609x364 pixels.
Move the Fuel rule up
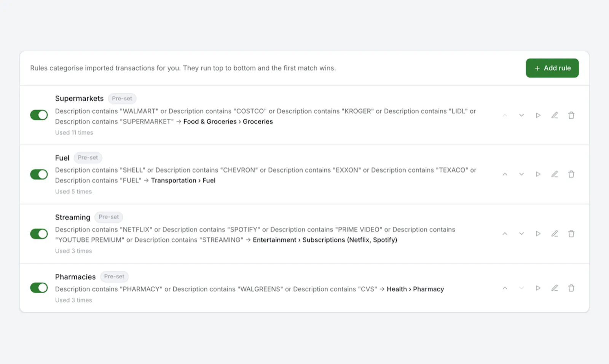tap(505, 174)
